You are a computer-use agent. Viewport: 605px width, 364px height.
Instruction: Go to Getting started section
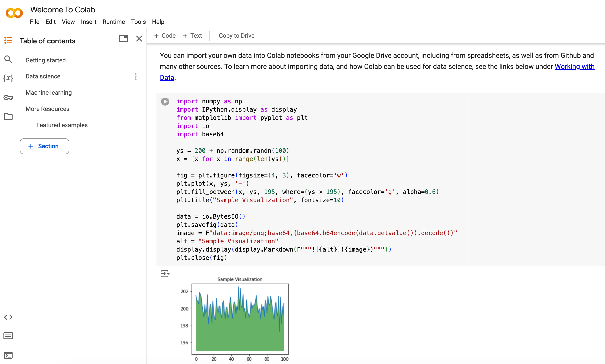pyautogui.click(x=46, y=60)
